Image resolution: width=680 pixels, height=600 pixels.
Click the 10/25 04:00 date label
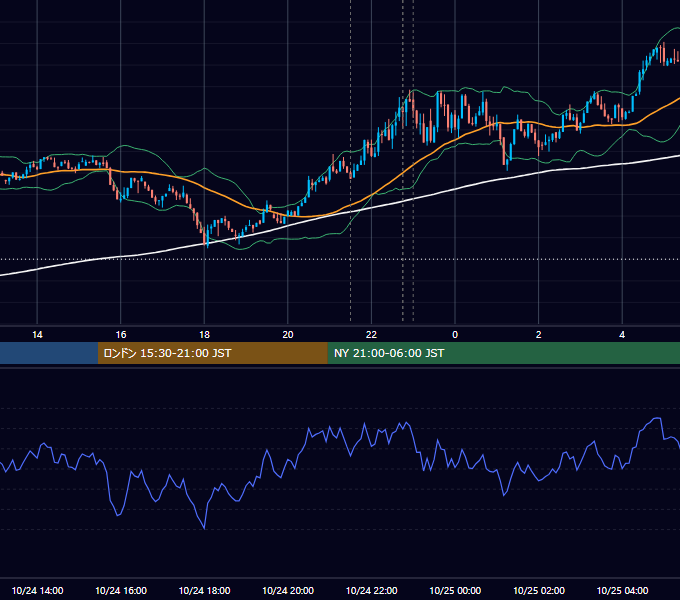(x=622, y=590)
